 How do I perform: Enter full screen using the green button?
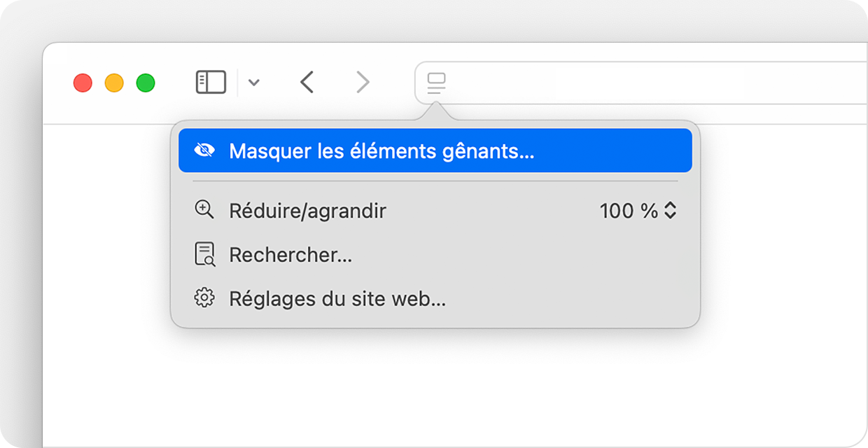(146, 83)
